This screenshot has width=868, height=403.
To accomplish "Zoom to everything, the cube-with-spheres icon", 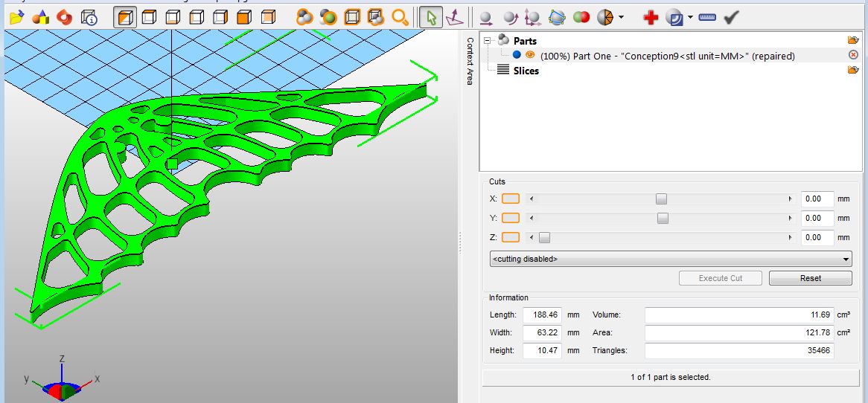I will pos(376,18).
